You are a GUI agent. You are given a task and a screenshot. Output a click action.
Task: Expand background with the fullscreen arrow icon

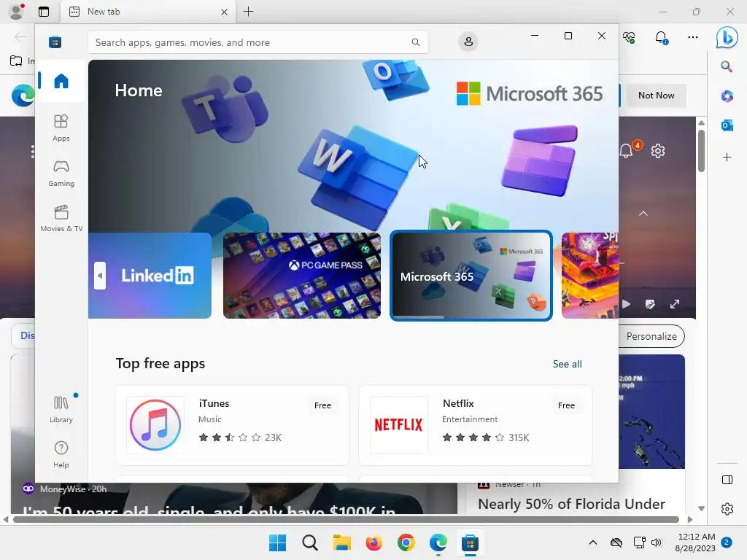[675, 304]
